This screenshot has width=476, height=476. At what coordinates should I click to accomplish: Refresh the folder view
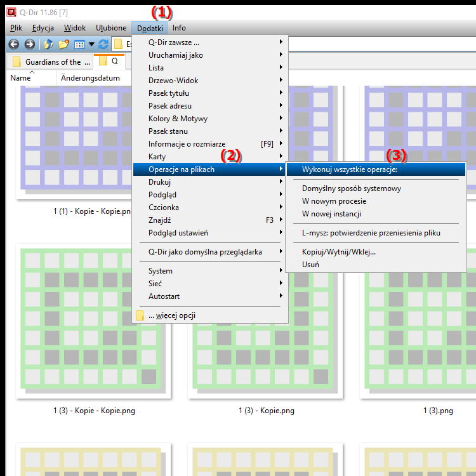click(103, 44)
